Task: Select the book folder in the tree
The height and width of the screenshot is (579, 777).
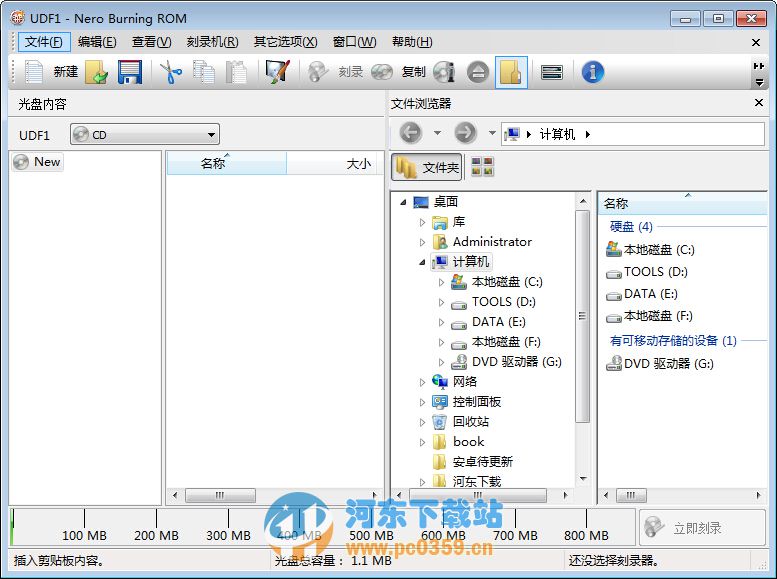Action: pos(458,442)
